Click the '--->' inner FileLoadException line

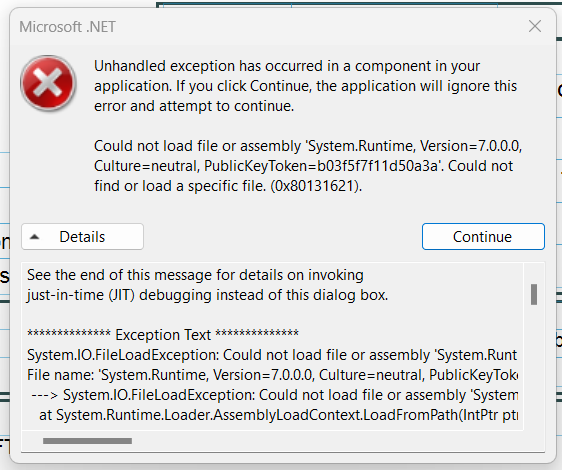click(x=274, y=395)
